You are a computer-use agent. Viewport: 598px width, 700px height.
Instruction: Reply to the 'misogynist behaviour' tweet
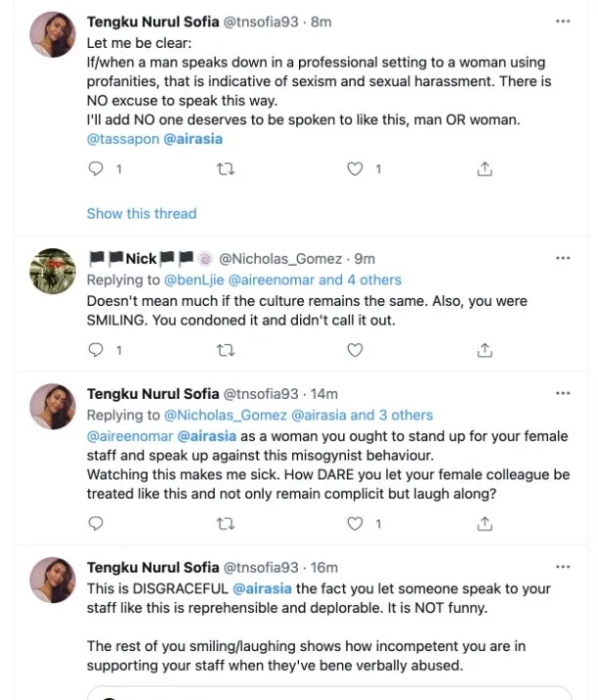(96, 524)
